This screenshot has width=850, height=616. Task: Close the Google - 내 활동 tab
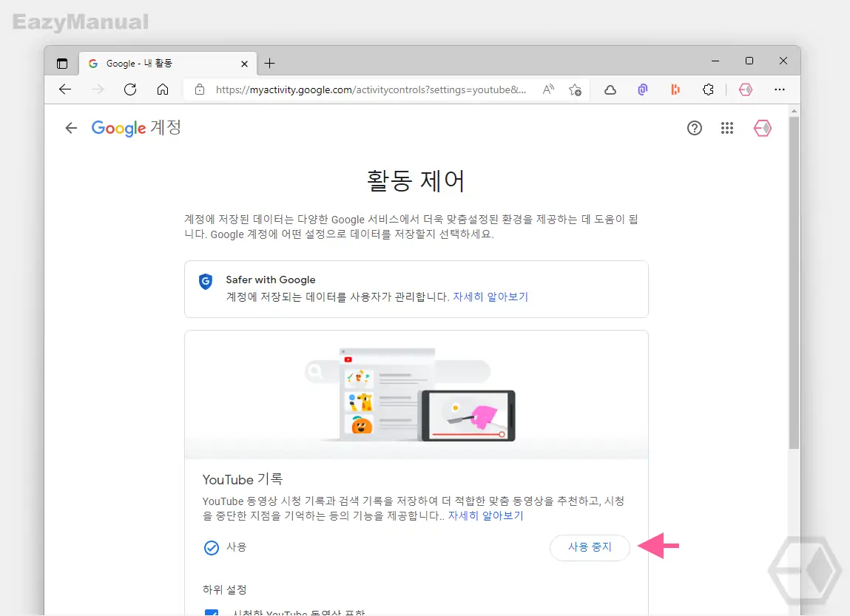pyautogui.click(x=244, y=64)
